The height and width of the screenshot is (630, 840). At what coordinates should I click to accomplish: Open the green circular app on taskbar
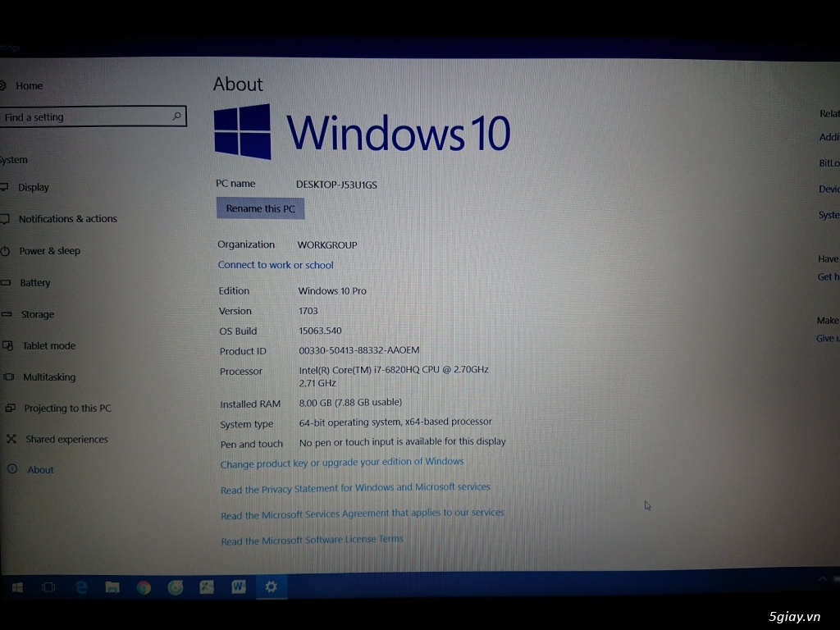click(x=176, y=587)
